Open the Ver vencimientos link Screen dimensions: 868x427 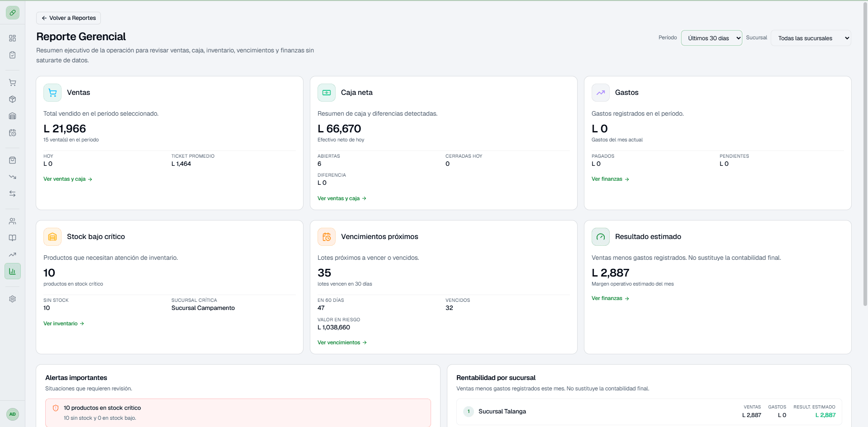[342, 343]
